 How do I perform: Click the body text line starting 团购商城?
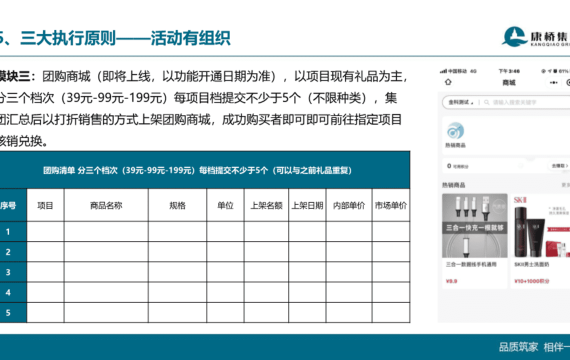click(225, 77)
